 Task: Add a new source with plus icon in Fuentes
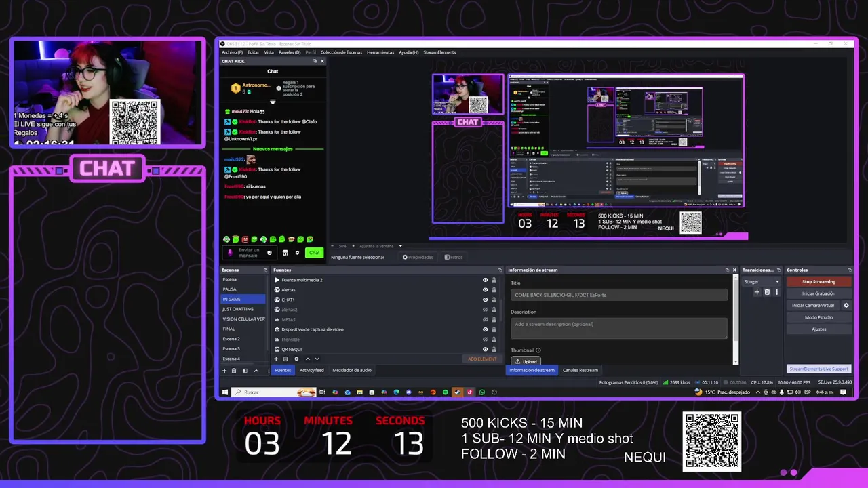point(276,359)
